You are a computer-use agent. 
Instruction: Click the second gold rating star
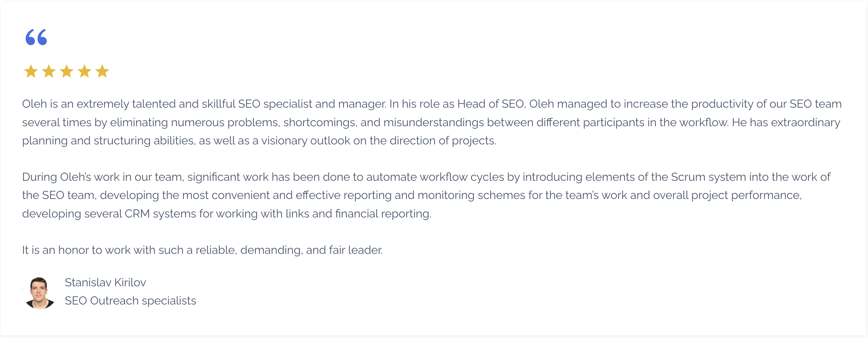(x=49, y=71)
